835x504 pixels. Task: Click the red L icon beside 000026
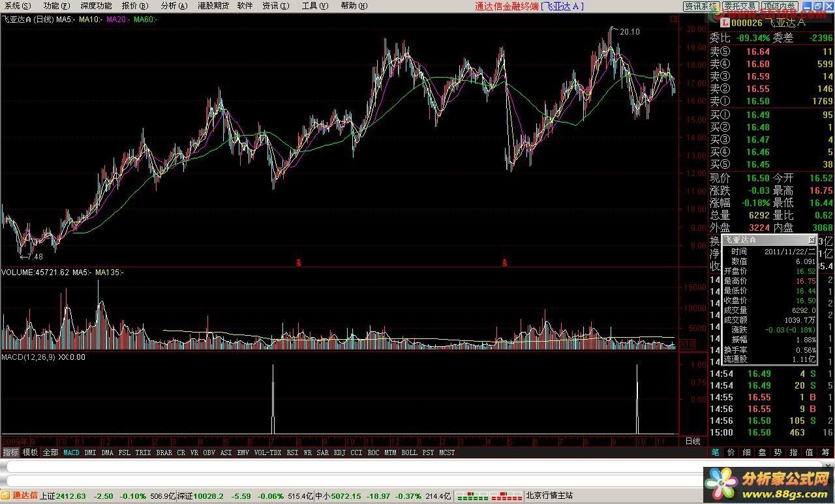(x=723, y=23)
